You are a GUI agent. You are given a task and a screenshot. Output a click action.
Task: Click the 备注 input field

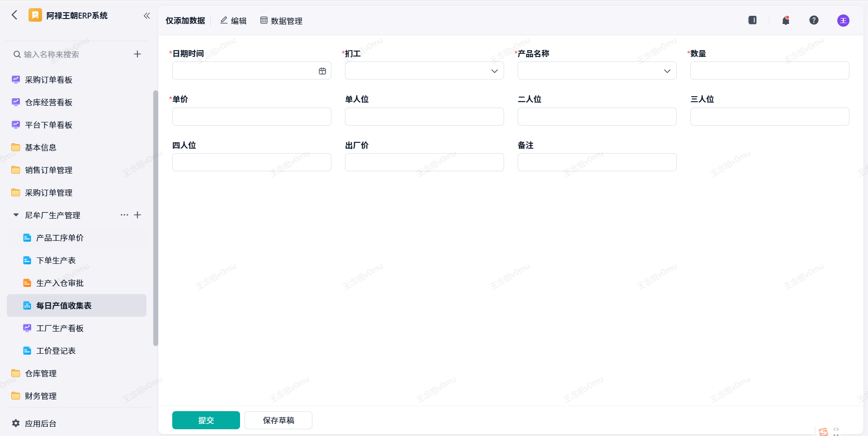click(x=597, y=162)
